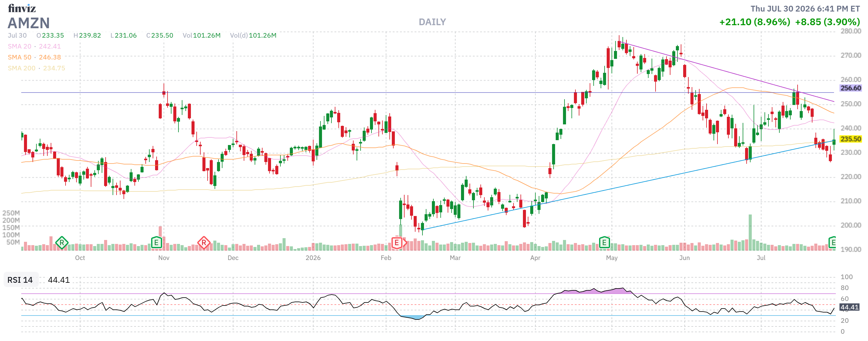Image resolution: width=868 pixels, height=341 pixels.
Task: Click the 150M volume axis label
Action: pyautogui.click(x=11, y=228)
